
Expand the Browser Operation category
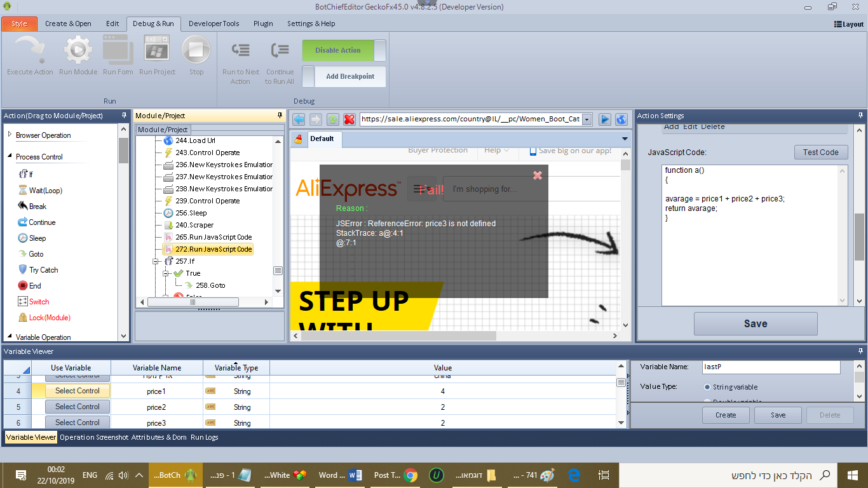tap(10, 135)
